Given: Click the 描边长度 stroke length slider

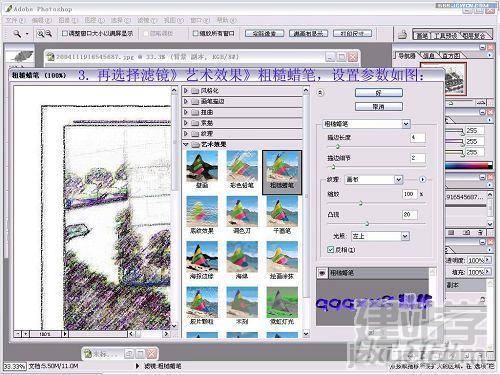Looking at the screenshot, I should (376, 146).
